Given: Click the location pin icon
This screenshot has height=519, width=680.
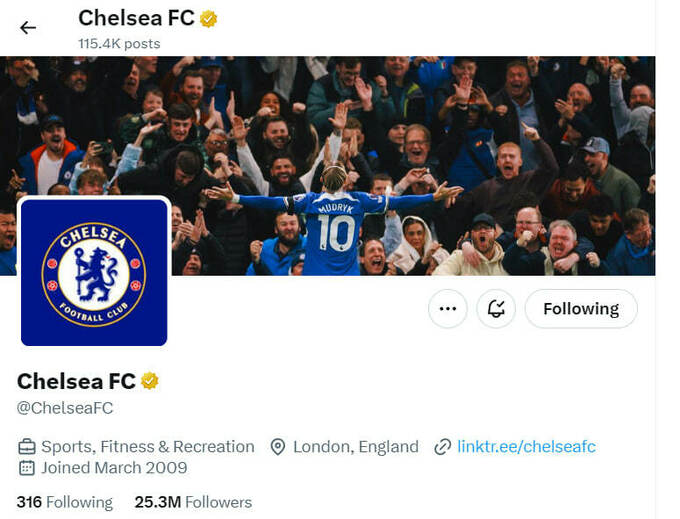Looking at the screenshot, I should pyautogui.click(x=278, y=447).
